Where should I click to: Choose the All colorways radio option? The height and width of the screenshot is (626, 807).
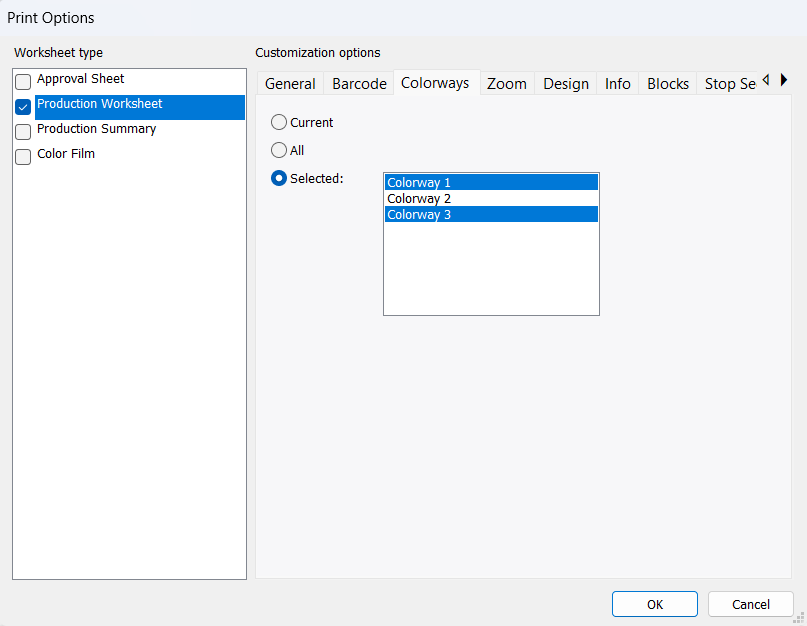279,150
